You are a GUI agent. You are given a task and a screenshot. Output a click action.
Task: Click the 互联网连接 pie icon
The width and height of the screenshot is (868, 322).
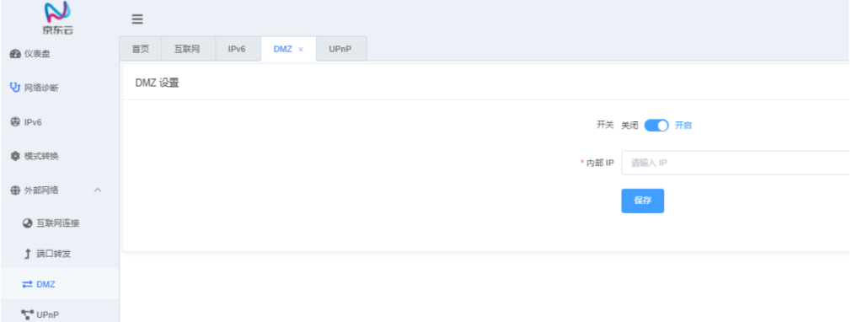click(28, 223)
